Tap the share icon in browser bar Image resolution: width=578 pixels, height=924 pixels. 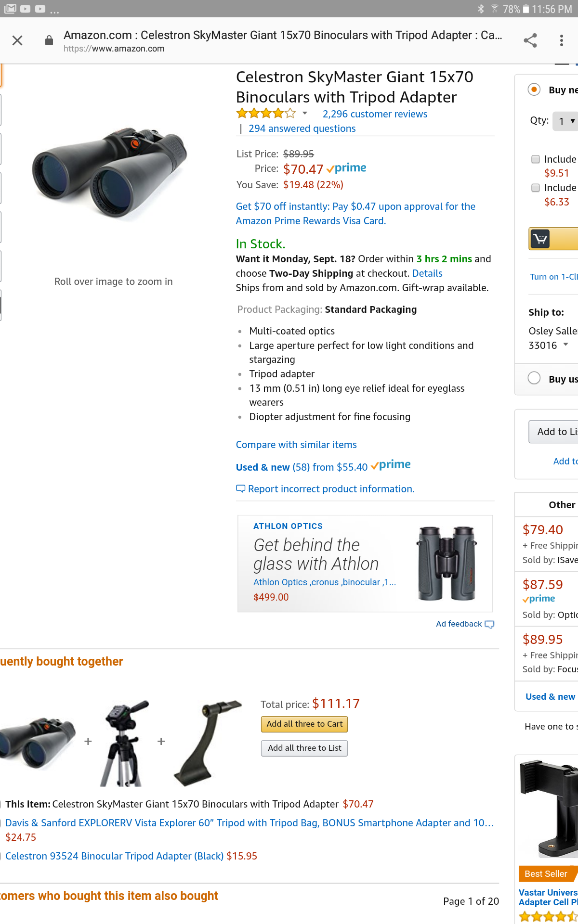(x=530, y=40)
